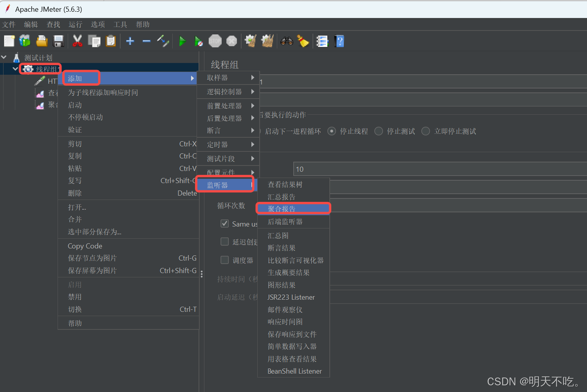Click the Help question mark icon
The height and width of the screenshot is (392, 587).
339,41
